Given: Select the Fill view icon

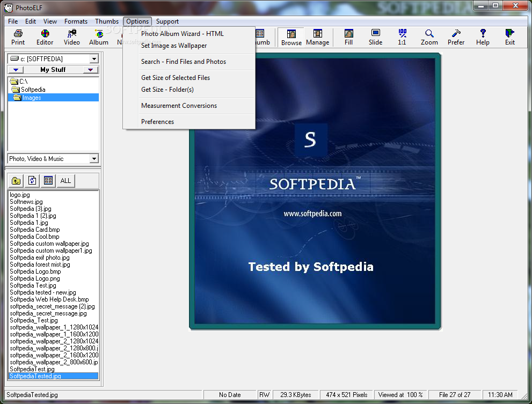Looking at the screenshot, I should pyautogui.click(x=348, y=37).
